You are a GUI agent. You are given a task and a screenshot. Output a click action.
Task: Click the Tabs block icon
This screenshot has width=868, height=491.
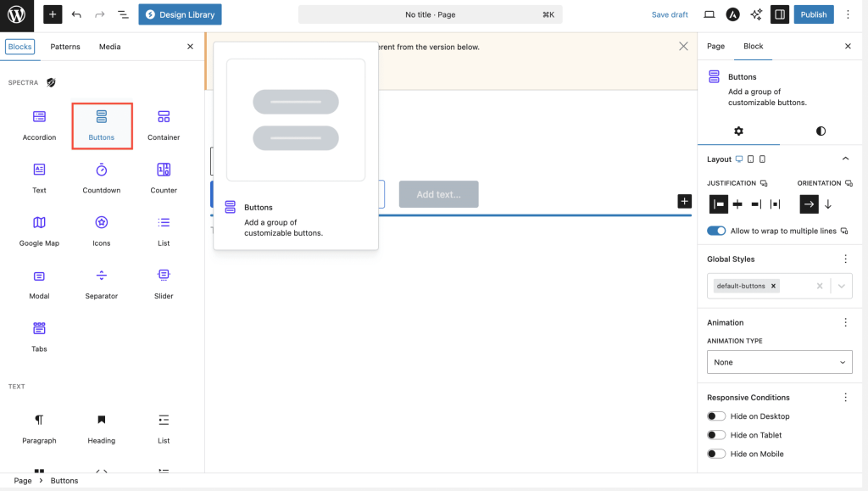pyautogui.click(x=39, y=329)
